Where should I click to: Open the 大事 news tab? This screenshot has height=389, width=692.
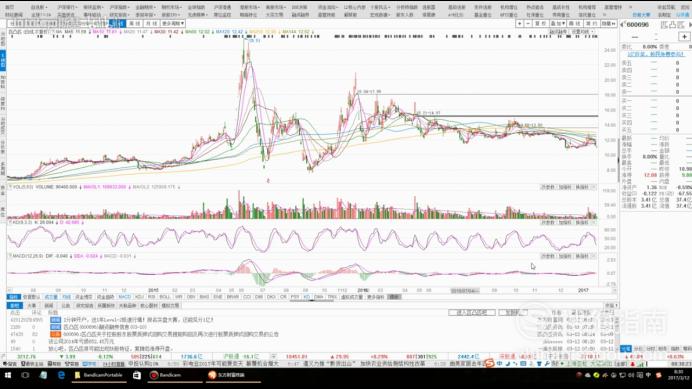[x=32, y=306]
